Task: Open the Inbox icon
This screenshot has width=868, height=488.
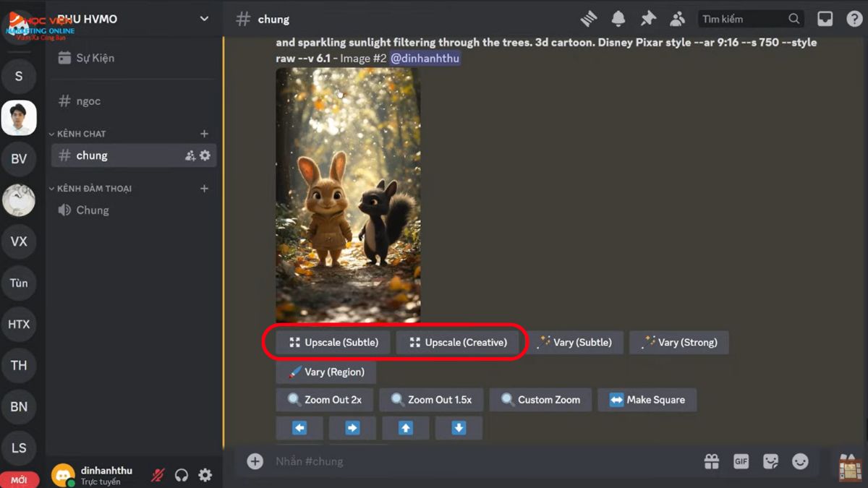Action: 825,19
